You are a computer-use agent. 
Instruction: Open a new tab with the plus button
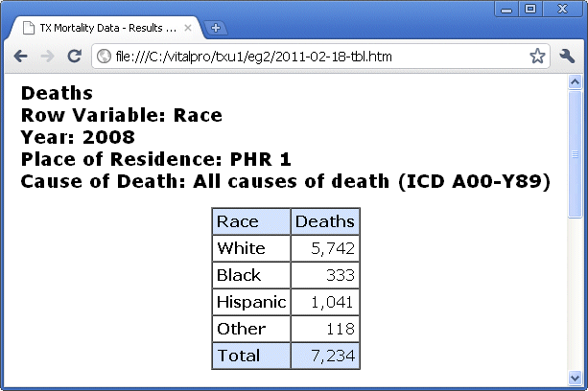(x=216, y=28)
